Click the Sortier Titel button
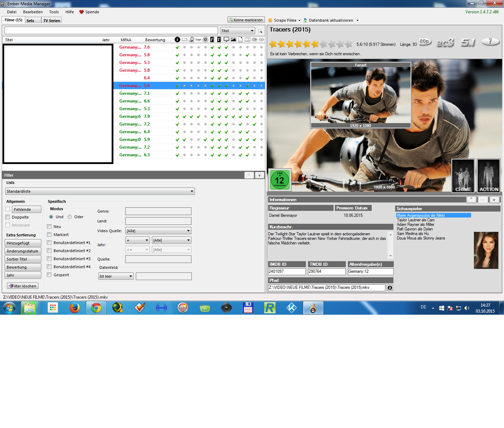Screen dimensions: 504x428 pos(23,259)
